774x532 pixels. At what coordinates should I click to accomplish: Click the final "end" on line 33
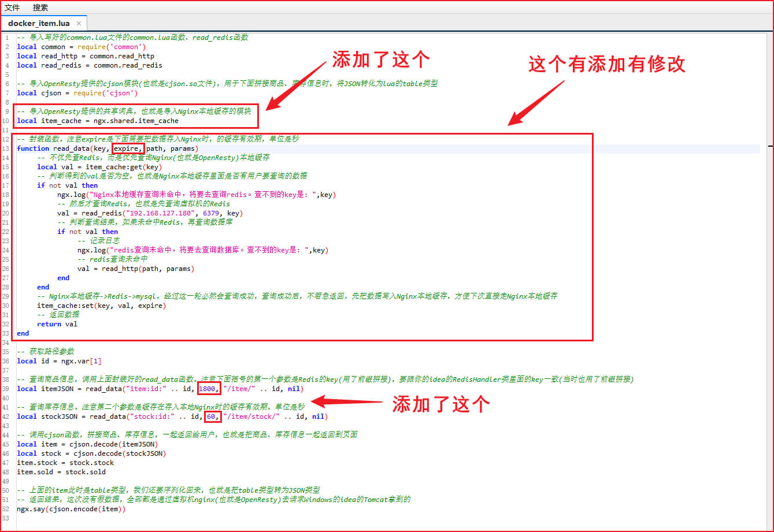(x=23, y=333)
